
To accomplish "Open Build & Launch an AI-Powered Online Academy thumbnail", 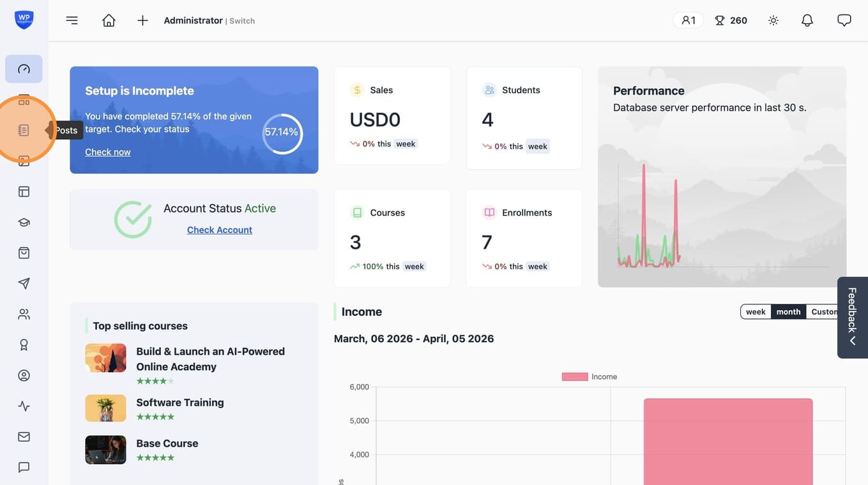I will (x=105, y=358).
